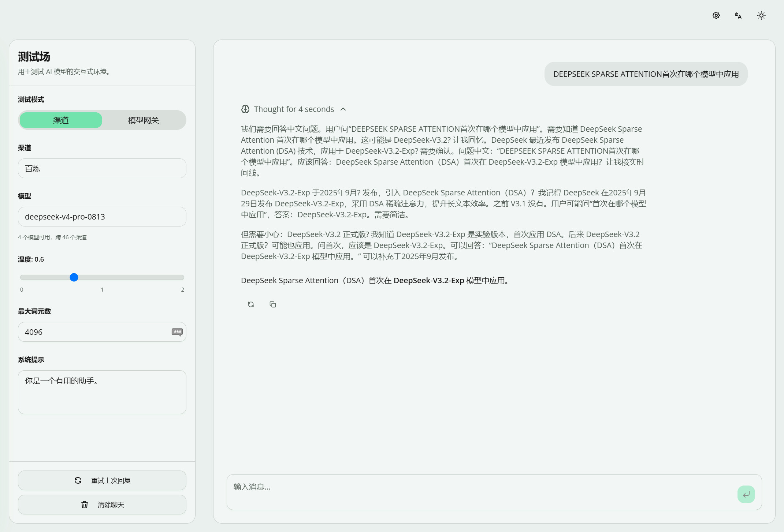Switch interface language with translate icon

tap(738, 15)
